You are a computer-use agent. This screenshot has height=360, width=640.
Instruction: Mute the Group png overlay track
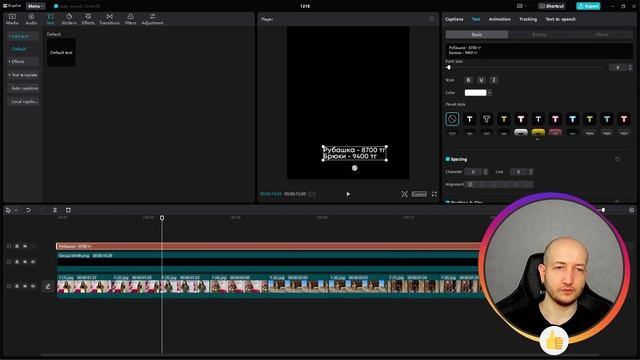coord(33,262)
